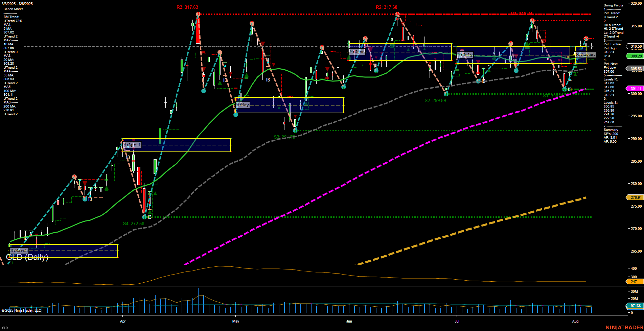Click the Jul label on time axis
The width and height of the screenshot is (644, 331).
457,321
